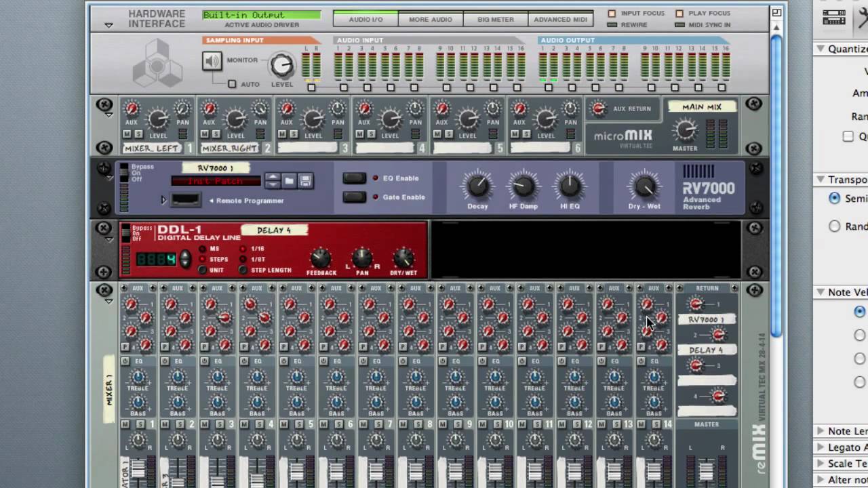Click the microMIX Master knob
Viewport: 868px width, 488px height.
686,129
